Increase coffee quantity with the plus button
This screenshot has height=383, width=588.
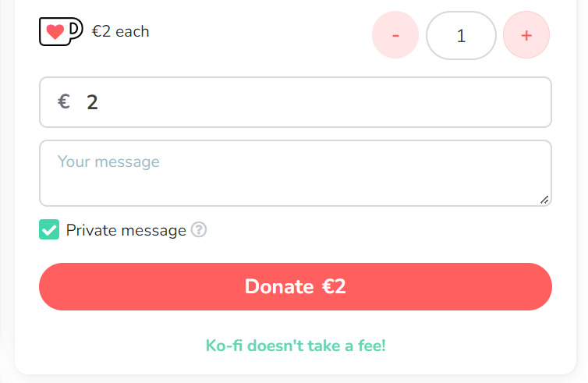coord(526,35)
